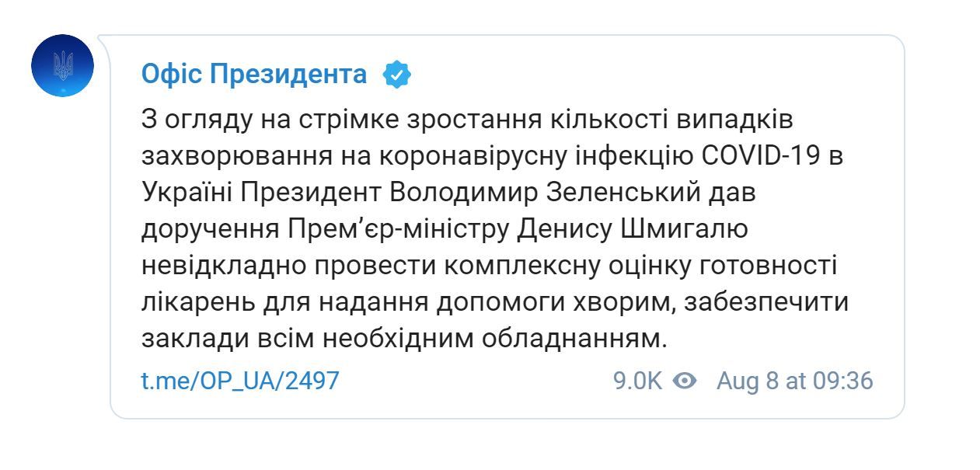Viewport: 980px width, 470px height.
Task: Open the Офіс Президента channel name
Action: click(x=254, y=75)
